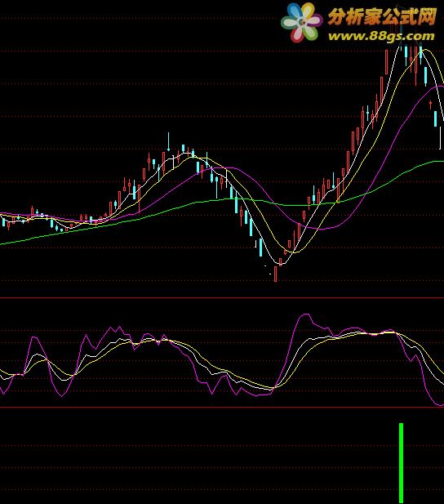Viewport: 444px width, 504px height.
Task: Select the first candlestick on the far left
Action: point(3,221)
